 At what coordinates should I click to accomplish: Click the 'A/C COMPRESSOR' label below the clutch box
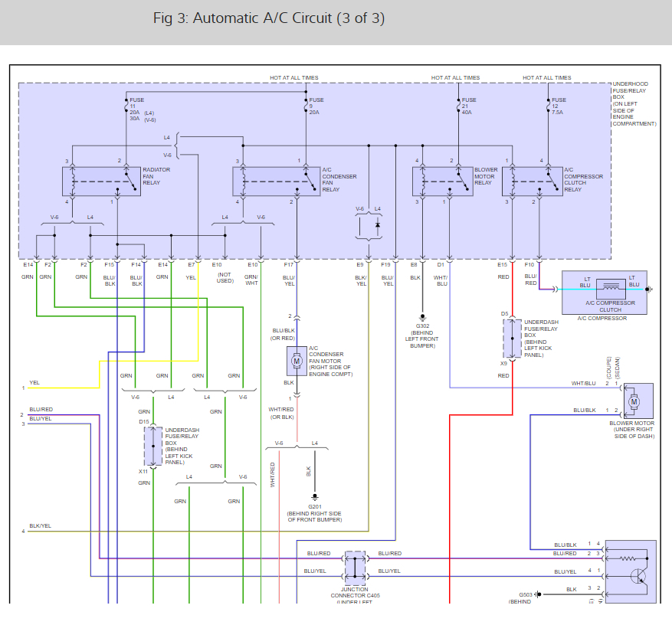tap(602, 319)
